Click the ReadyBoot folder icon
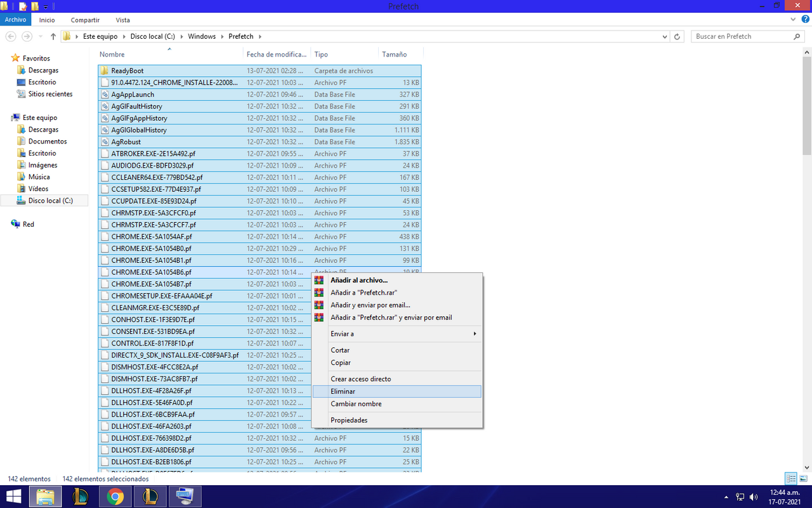The width and height of the screenshot is (812, 508). pyautogui.click(x=105, y=70)
